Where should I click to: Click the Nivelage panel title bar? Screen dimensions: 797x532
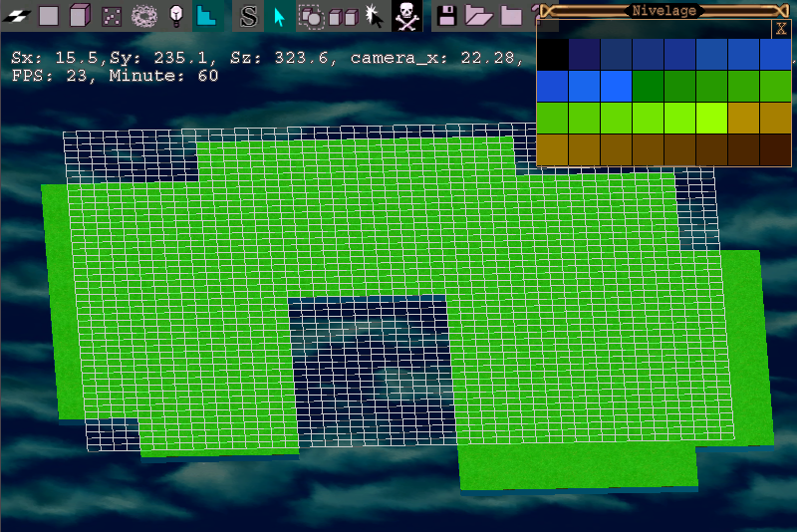click(664, 10)
